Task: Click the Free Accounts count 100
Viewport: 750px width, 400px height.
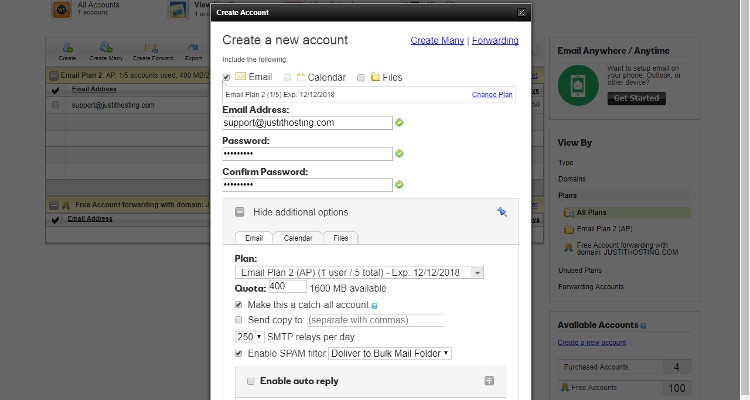Action: coord(676,388)
